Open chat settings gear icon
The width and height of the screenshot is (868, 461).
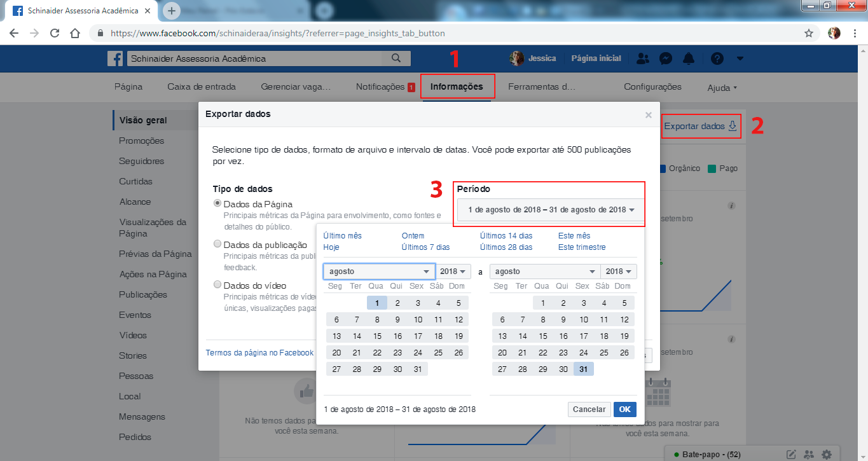point(827,454)
